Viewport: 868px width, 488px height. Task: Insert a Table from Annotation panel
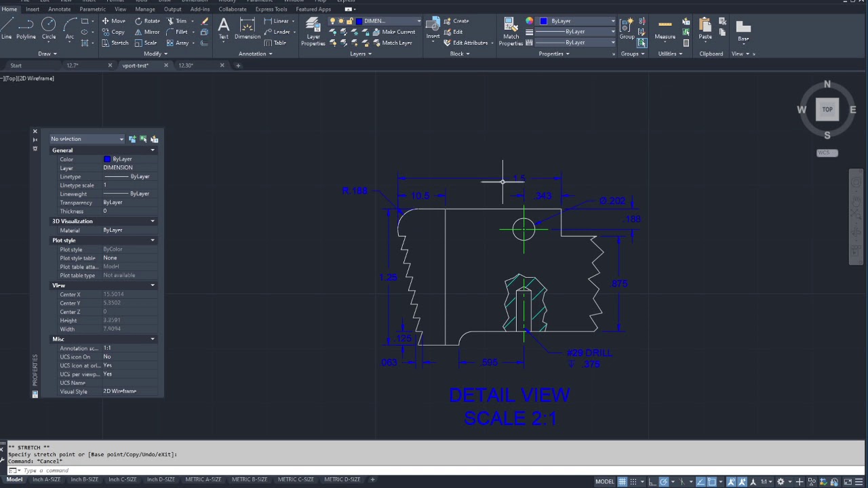click(276, 43)
